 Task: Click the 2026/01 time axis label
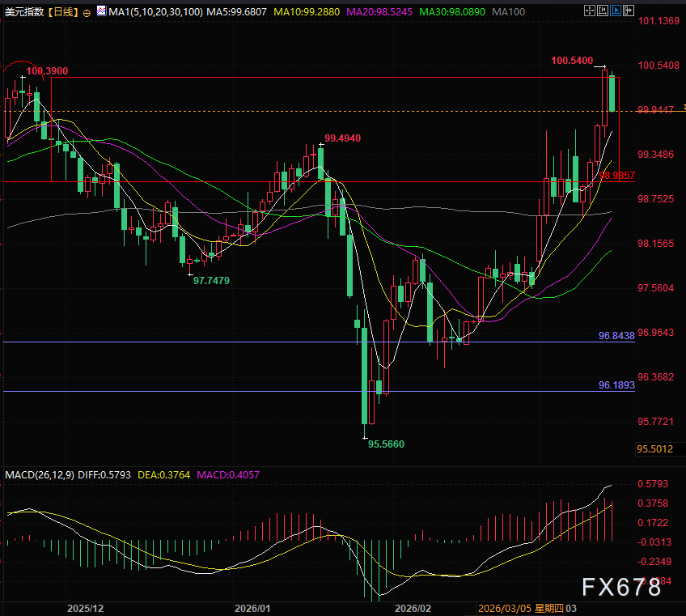[252, 609]
